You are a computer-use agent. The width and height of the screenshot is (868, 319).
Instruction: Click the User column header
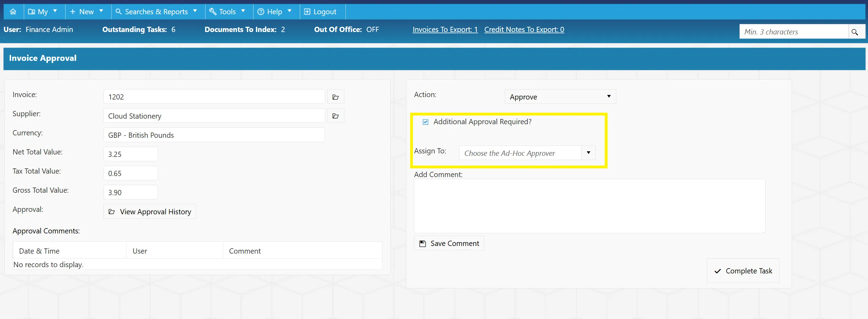[x=175, y=251]
